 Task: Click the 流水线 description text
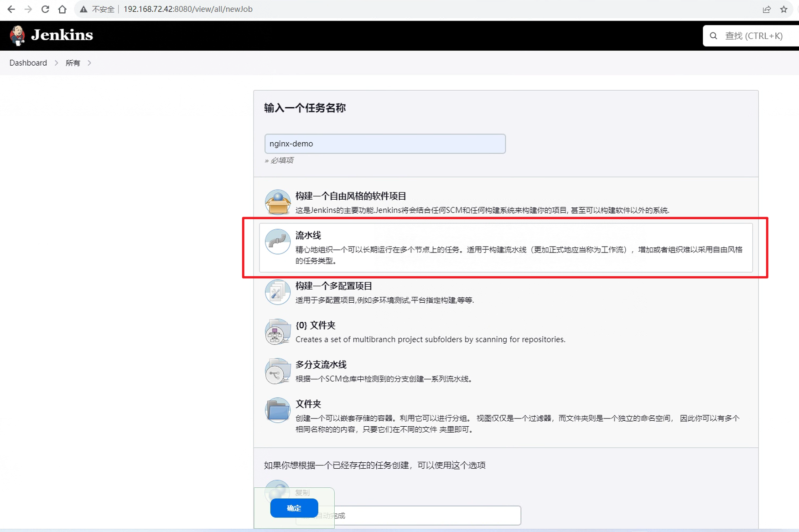(x=519, y=255)
